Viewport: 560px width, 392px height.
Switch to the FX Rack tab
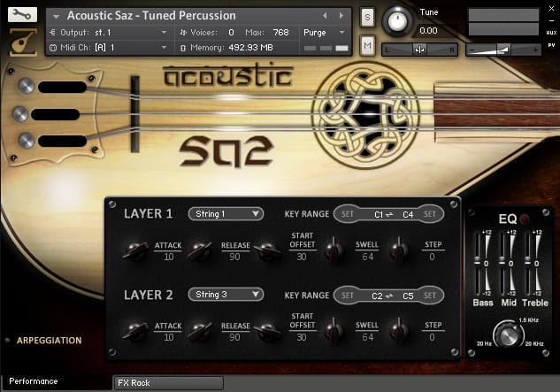coord(168,383)
